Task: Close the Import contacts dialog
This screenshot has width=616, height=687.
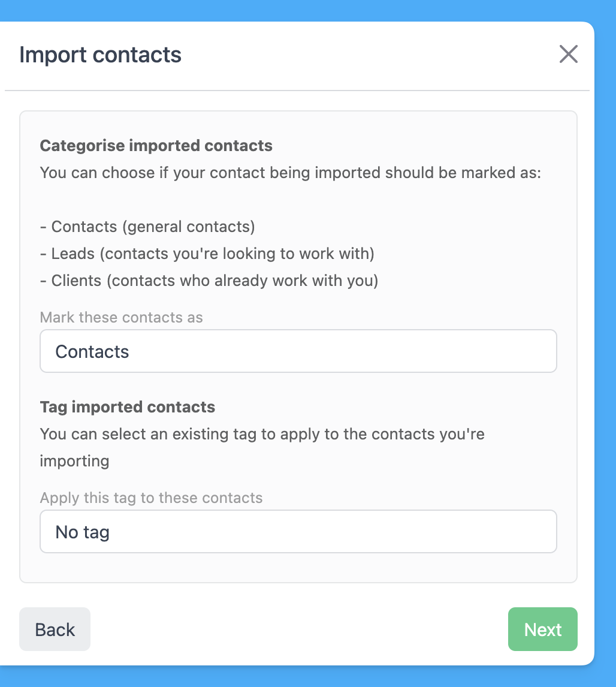Action: point(568,54)
